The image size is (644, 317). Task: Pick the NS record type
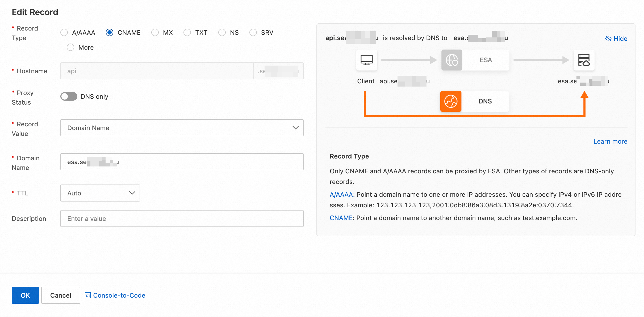pyautogui.click(x=222, y=33)
